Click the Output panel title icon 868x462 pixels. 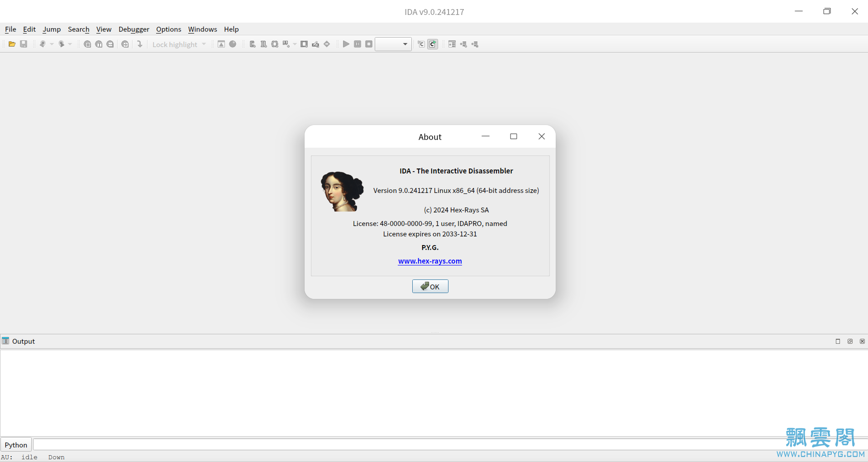(x=5, y=341)
